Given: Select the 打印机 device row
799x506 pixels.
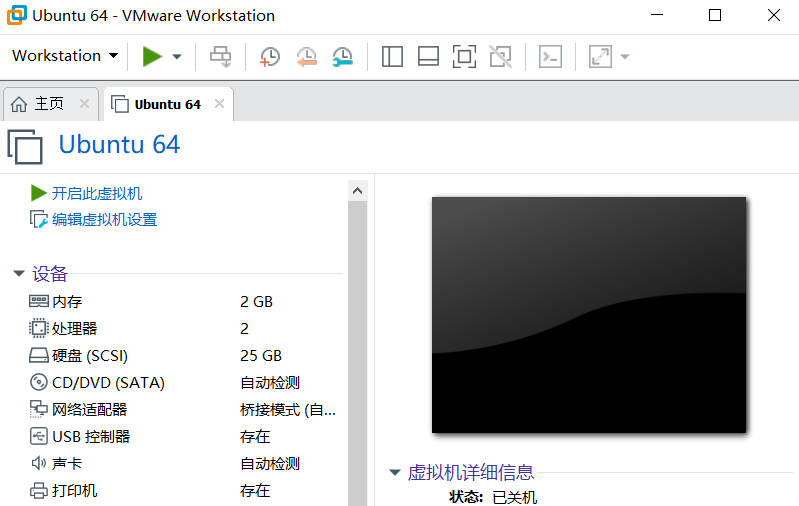Looking at the screenshot, I should pos(183,491).
